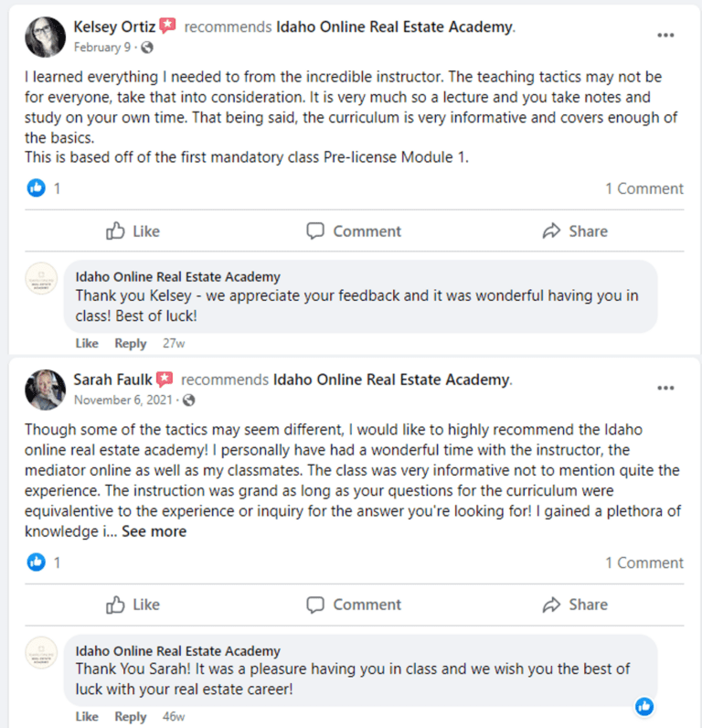The image size is (702, 728).
Task: Like Sarah Faulk's recommendation post
Action: tap(133, 605)
